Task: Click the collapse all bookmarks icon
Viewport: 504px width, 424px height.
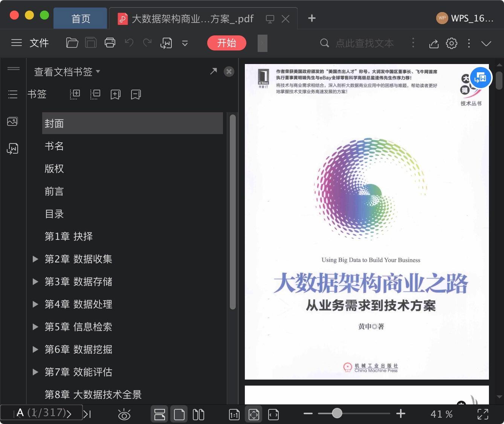Action: point(95,94)
